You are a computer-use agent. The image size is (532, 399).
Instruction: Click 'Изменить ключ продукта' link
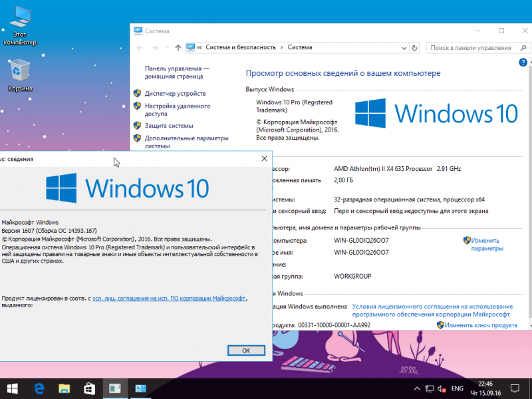(x=481, y=325)
